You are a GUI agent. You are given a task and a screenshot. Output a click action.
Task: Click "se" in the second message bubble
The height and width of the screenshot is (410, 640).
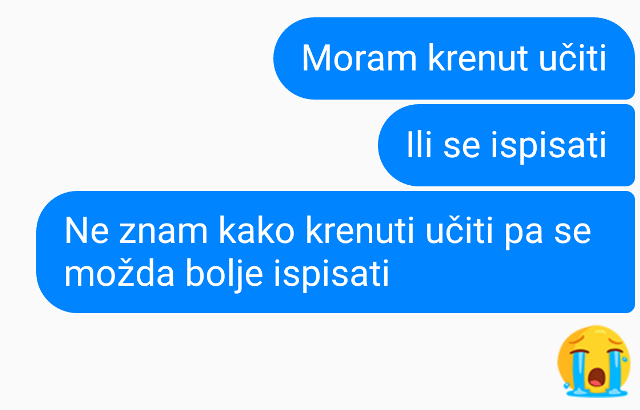click(462, 147)
